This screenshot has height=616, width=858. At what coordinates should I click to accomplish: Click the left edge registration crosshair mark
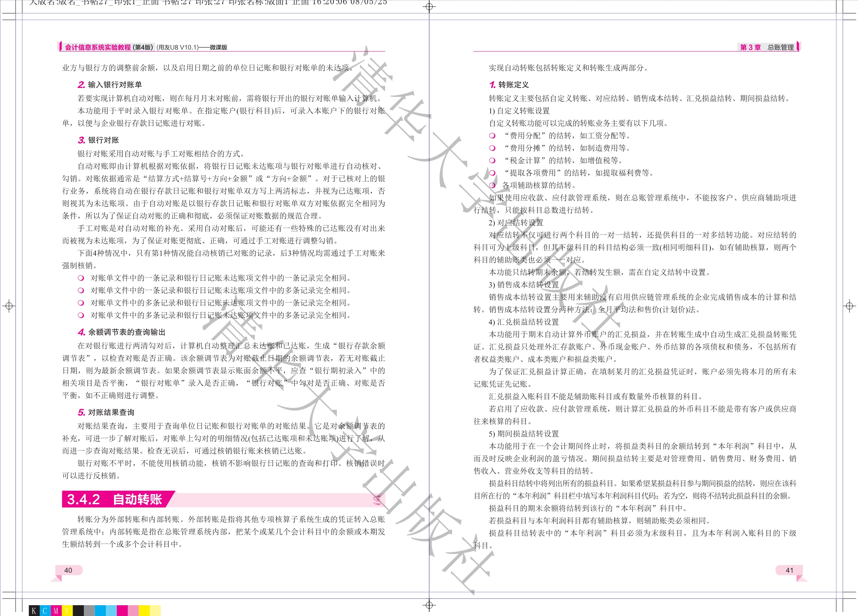(x=9, y=306)
